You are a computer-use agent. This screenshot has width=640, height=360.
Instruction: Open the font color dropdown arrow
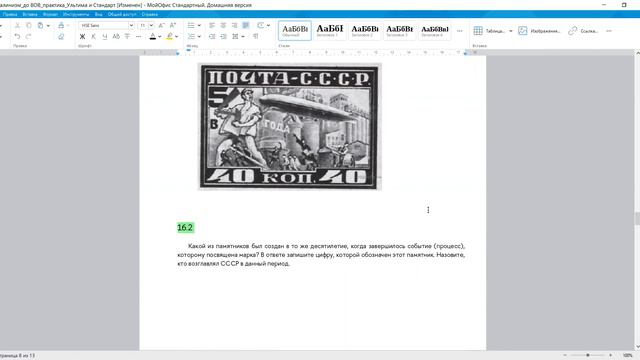click(160, 37)
